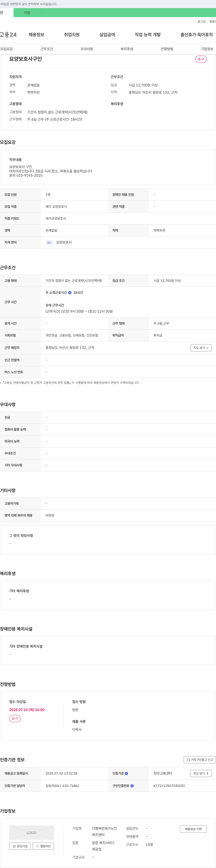Viewport: 216px width, 868px height.
Task: Jump to the 우대사항 section tab
Action: [87, 49]
